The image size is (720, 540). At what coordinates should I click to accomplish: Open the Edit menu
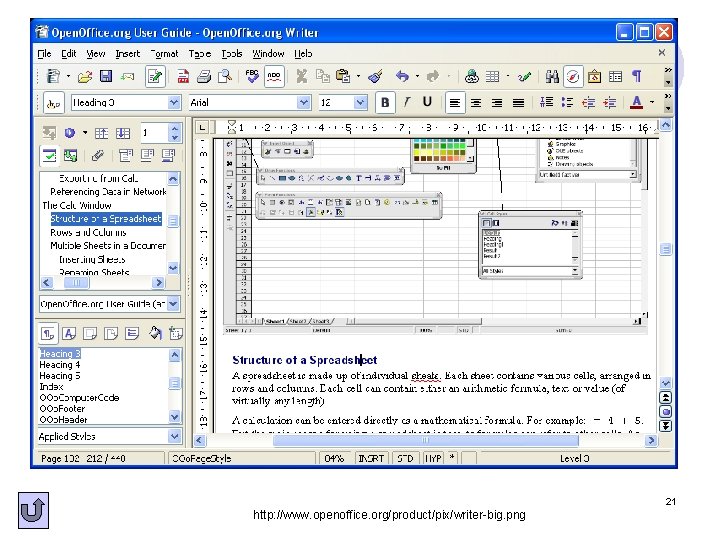[69, 54]
